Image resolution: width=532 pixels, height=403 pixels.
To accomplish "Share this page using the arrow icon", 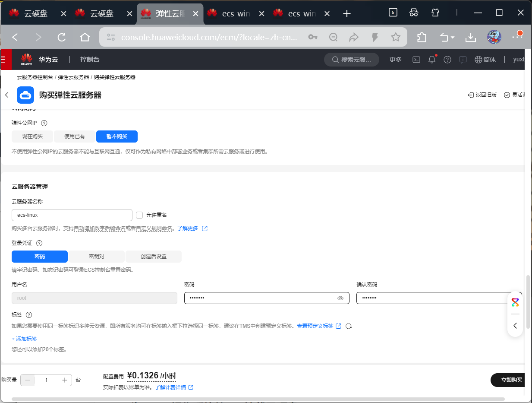I will 354,38.
